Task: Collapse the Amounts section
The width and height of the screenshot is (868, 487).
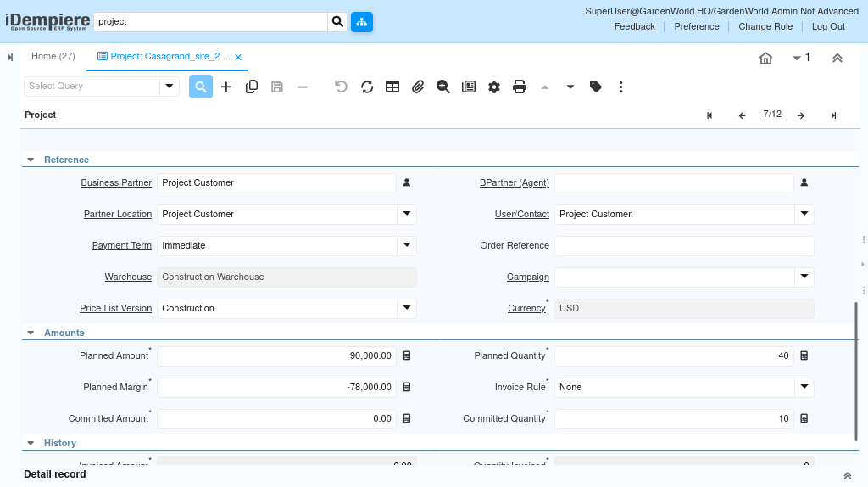Action: click(x=31, y=333)
